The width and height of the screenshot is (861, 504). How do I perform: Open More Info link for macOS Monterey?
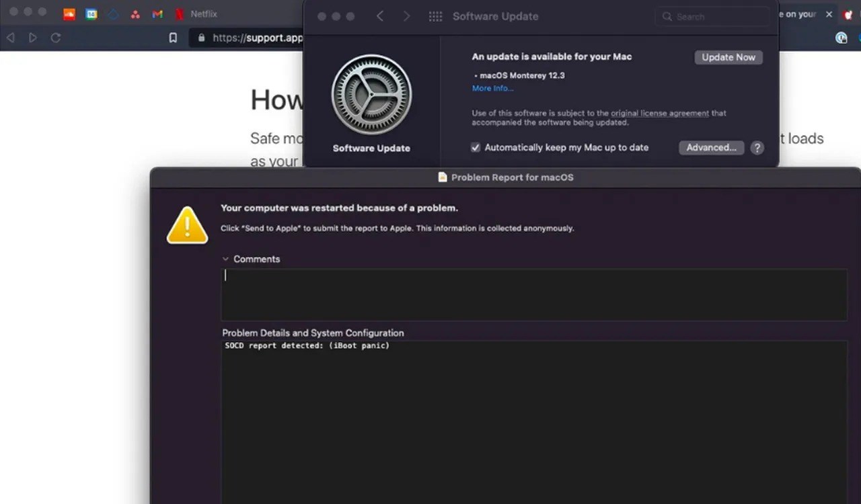(x=492, y=88)
